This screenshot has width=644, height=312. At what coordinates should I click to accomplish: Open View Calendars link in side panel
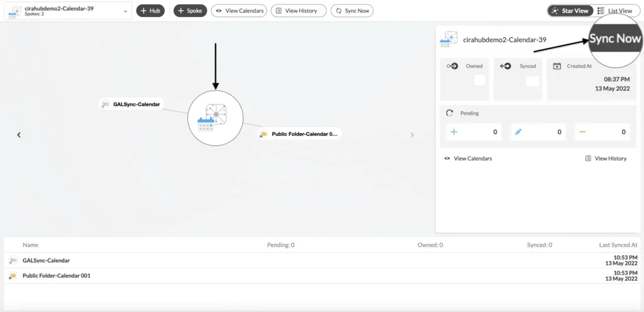[468, 159]
